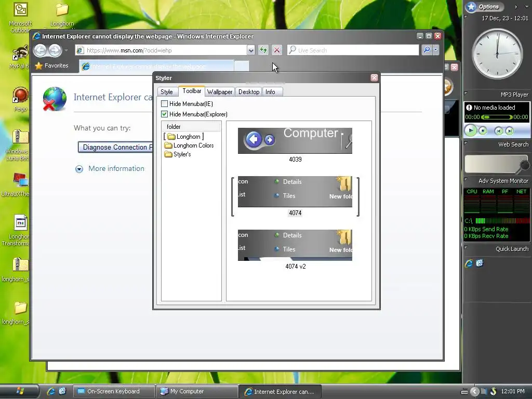Select the Styler's folder in the folder list
532x399 pixels.
tap(178, 154)
